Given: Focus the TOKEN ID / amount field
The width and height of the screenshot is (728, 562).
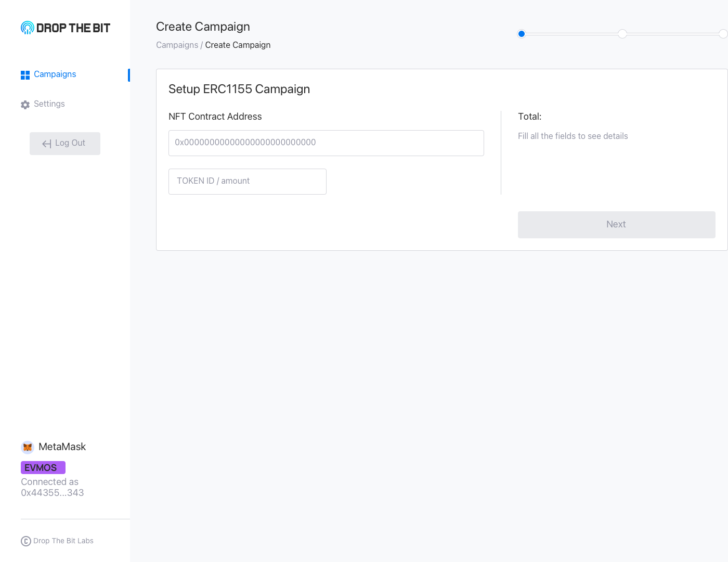Looking at the screenshot, I should coord(248,182).
